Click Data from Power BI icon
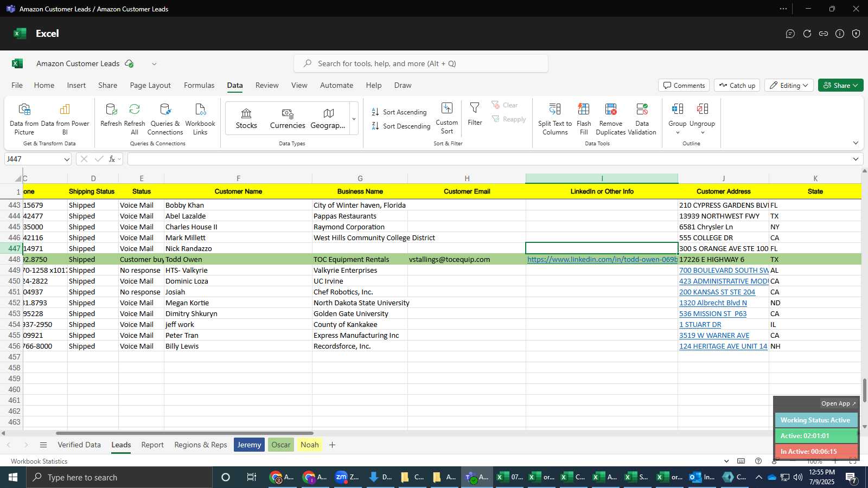Screen dimensions: 868x488 coord(65,110)
